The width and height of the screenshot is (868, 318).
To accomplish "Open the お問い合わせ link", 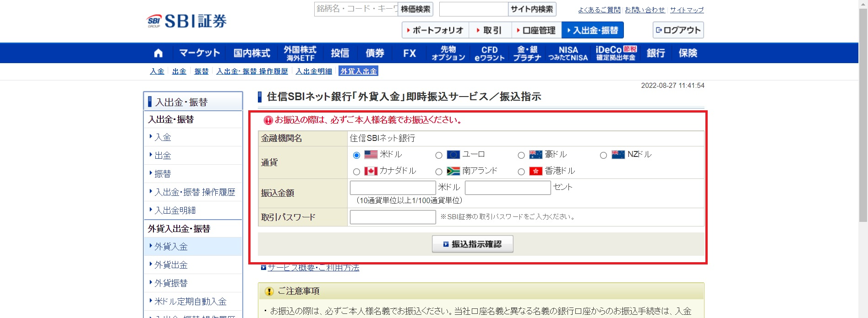I will [x=645, y=10].
